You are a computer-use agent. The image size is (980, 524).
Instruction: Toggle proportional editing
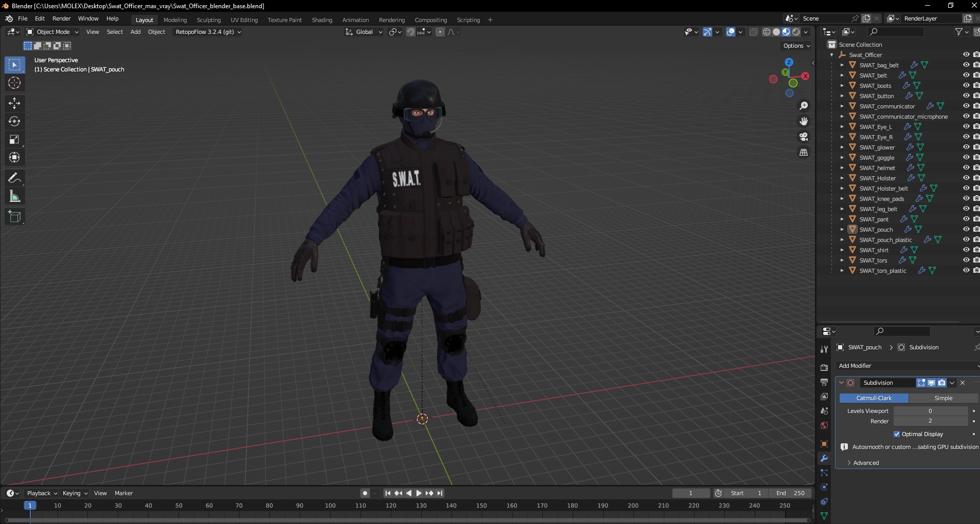[x=440, y=32]
